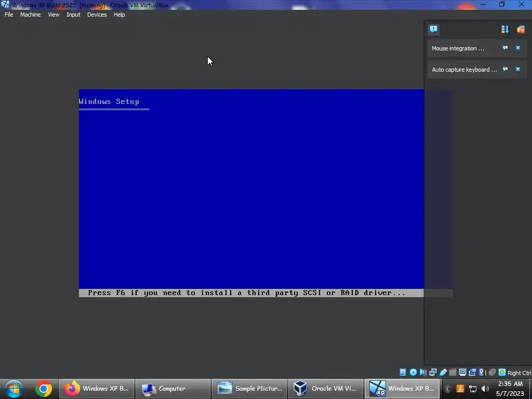
Task: Click the recording status icon
Action: [x=472, y=372]
